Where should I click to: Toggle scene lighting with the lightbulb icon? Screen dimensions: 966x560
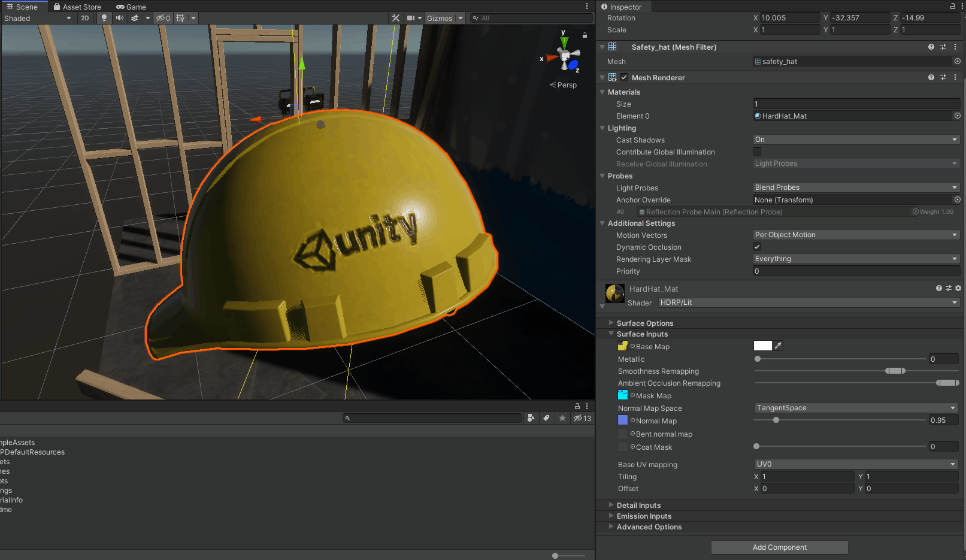point(104,18)
